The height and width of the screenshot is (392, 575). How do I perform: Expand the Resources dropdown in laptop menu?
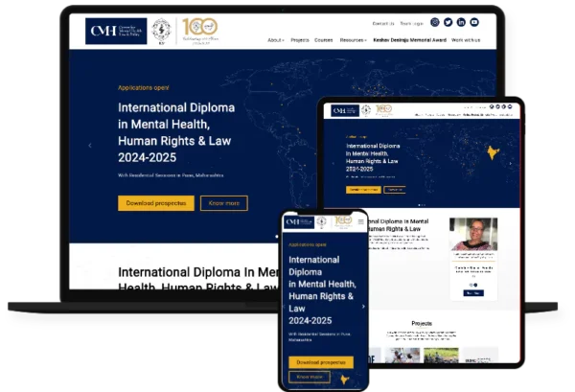(353, 40)
